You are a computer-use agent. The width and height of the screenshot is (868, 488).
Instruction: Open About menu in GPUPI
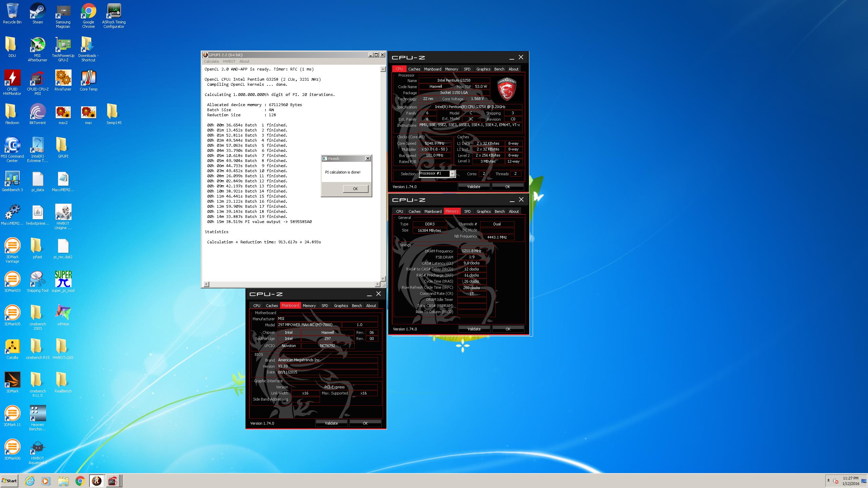coord(244,61)
